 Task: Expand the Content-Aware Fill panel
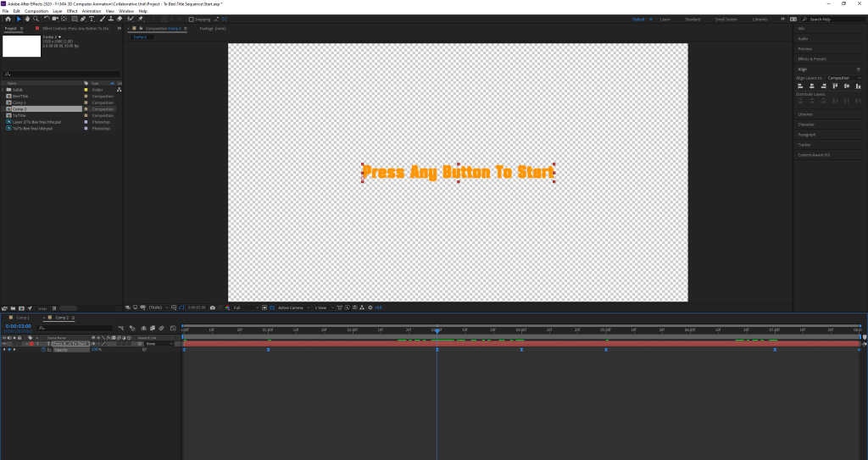coord(814,155)
